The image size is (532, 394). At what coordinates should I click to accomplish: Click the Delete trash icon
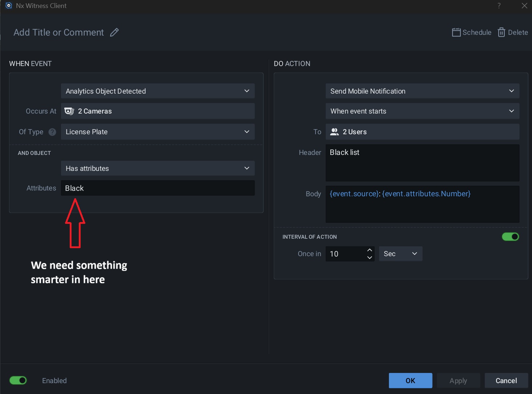click(501, 32)
